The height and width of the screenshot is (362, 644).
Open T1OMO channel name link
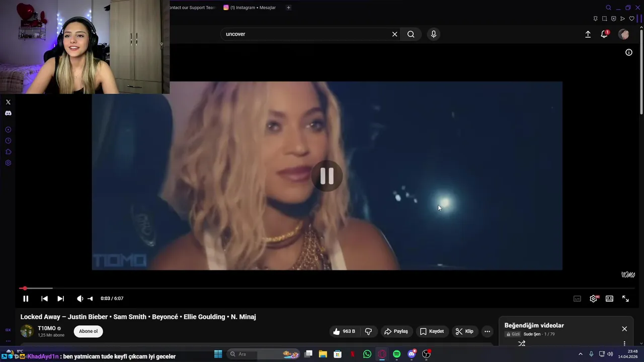point(47,328)
